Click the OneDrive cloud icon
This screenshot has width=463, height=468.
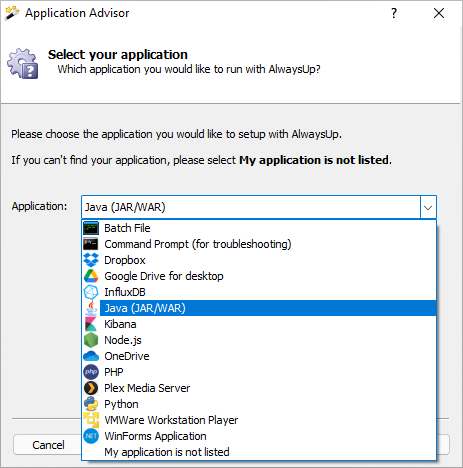(91, 356)
